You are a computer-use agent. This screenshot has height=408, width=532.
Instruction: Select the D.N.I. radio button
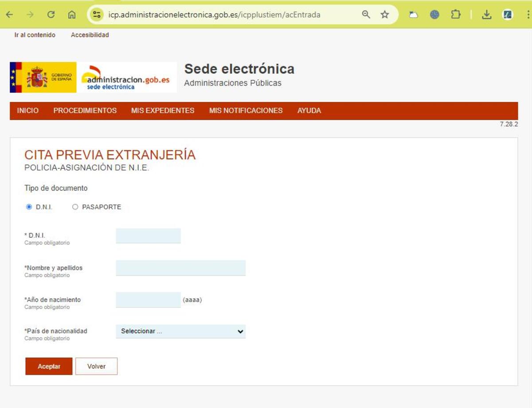point(29,207)
